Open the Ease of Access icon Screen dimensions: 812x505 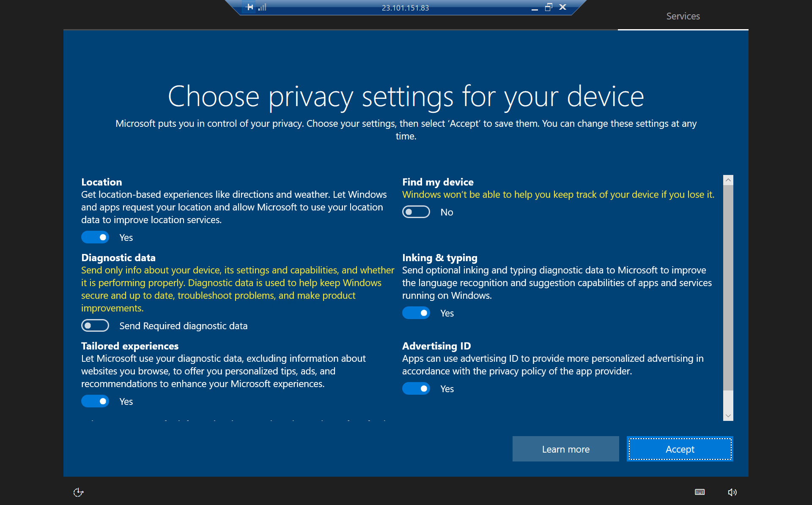79,492
